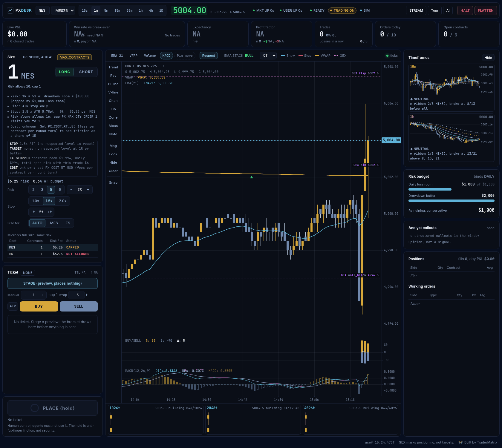Image resolution: width=502 pixels, height=448 pixels.
Task: Click the PXDESK chart logo icon
Action: [x=10, y=10]
